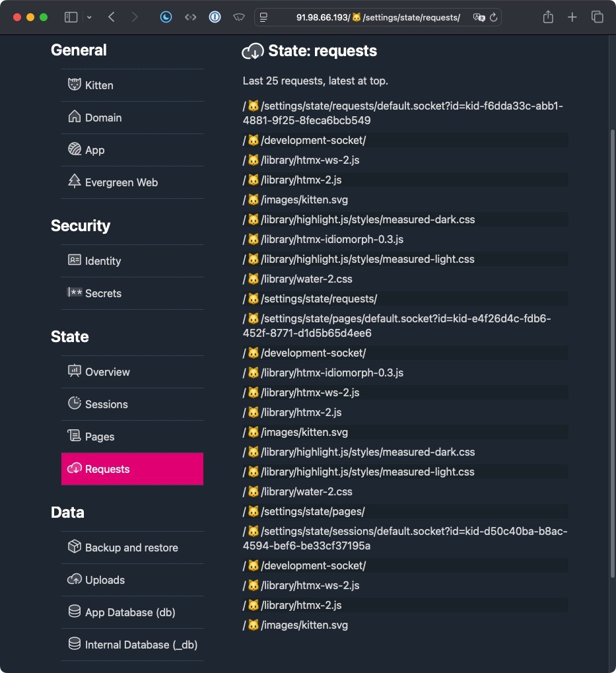
Task: Expand the tab group dropdown chevron
Action: tap(89, 17)
